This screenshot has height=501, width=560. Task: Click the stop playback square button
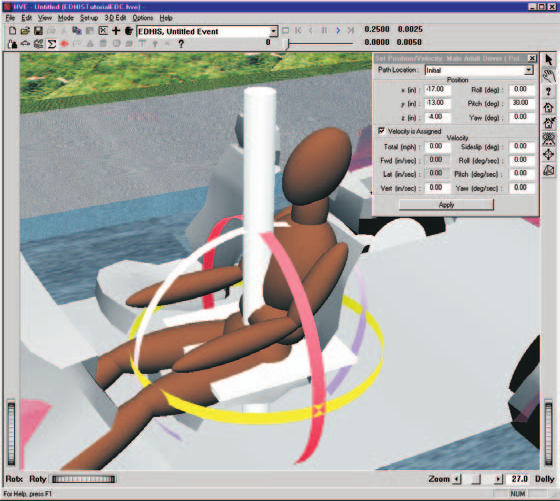[x=286, y=31]
